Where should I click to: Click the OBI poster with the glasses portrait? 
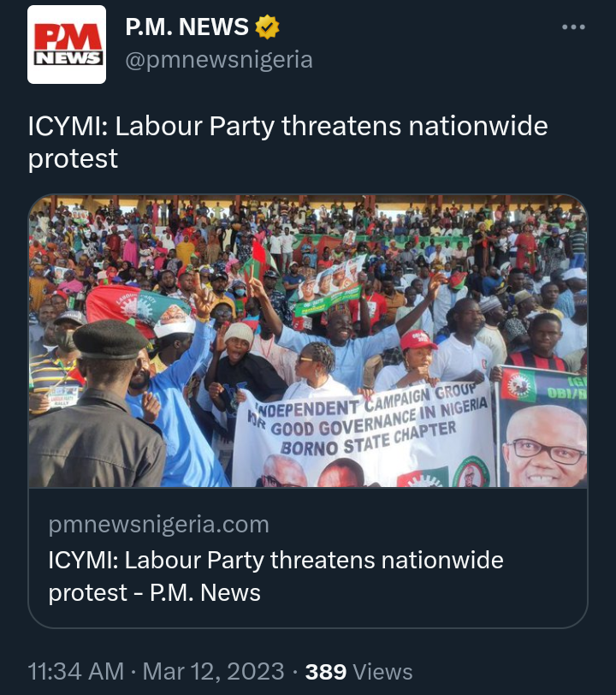[542, 426]
